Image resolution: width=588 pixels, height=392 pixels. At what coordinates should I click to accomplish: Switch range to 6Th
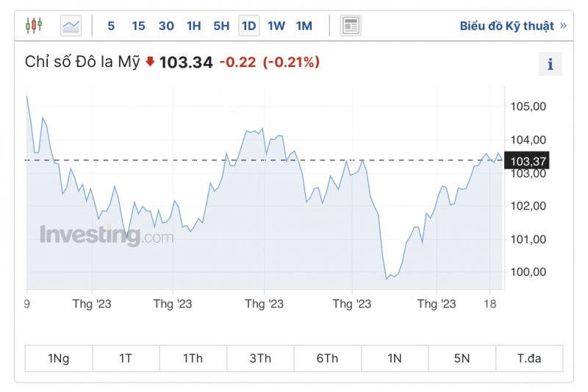coord(327,359)
